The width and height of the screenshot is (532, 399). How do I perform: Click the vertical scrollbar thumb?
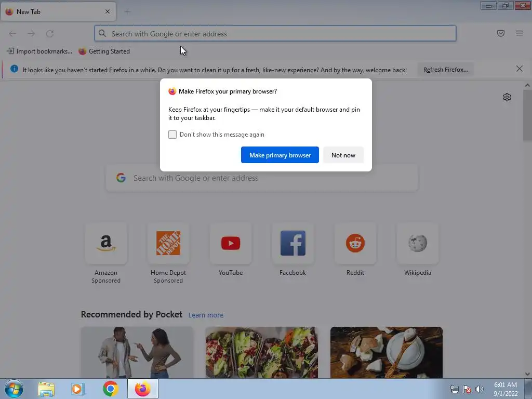527,115
